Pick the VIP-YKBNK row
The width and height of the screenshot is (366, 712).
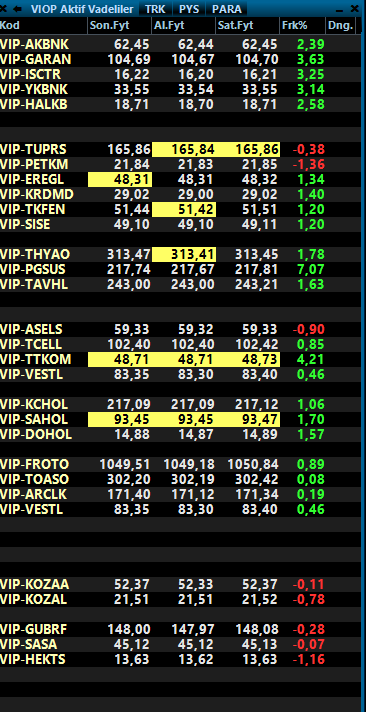coord(181,89)
